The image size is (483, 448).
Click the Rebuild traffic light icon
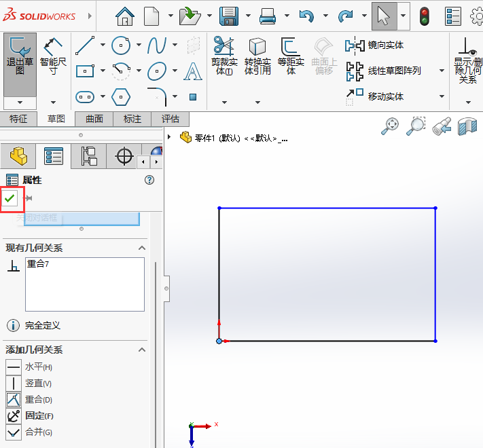[425, 16]
